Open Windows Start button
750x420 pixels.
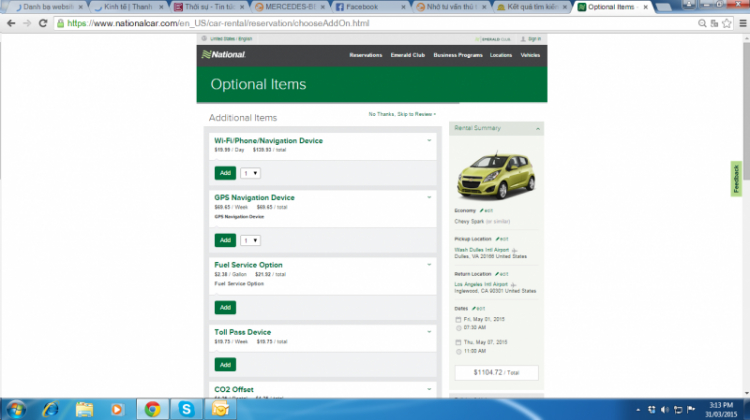coord(16,409)
